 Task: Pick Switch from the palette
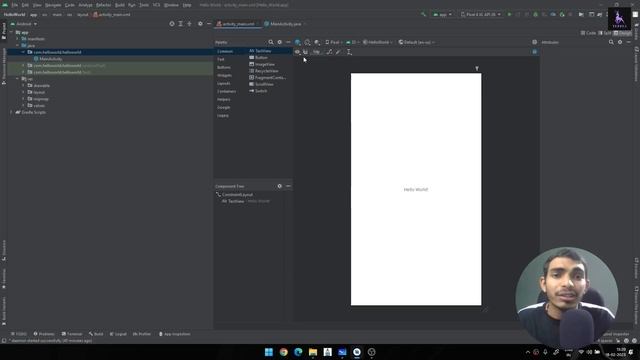pyautogui.click(x=258, y=91)
